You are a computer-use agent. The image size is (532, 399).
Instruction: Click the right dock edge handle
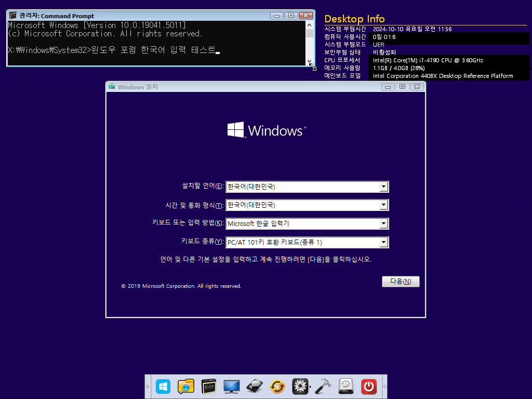(385, 387)
